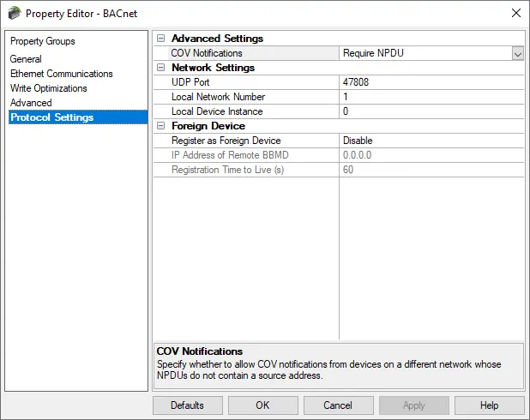The image size is (530, 420).
Task: Click the Network Settings section header text
Action: 213,68
